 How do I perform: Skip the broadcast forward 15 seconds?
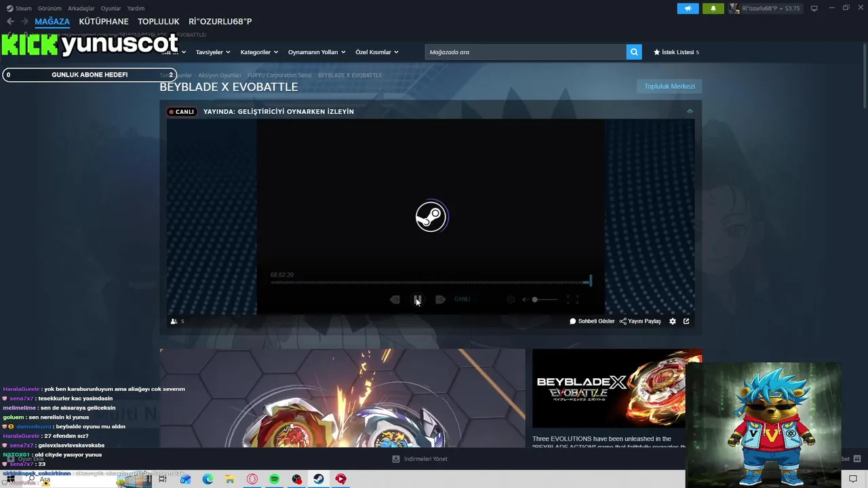coord(440,300)
